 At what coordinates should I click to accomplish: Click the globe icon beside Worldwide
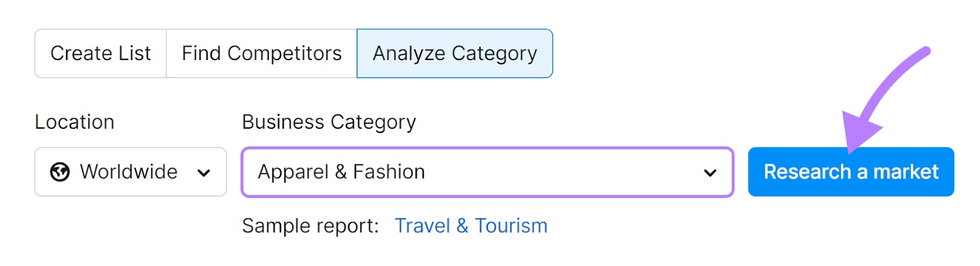[x=60, y=172]
